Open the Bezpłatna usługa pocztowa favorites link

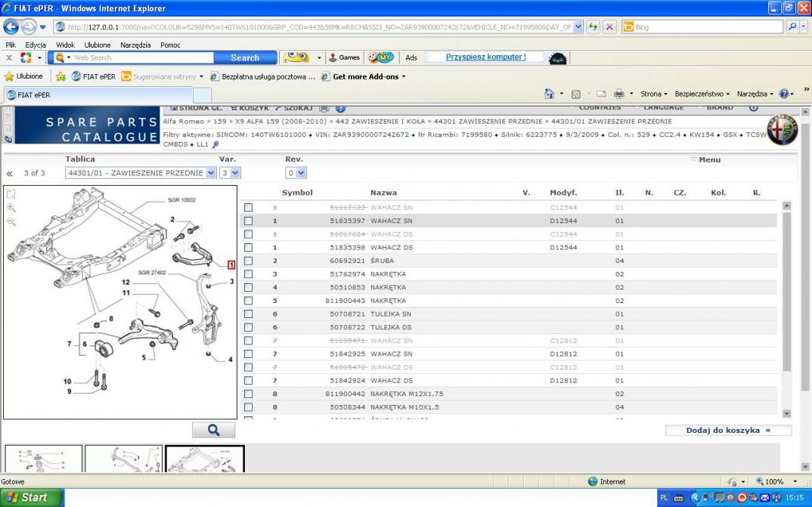[x=262, y=76]
